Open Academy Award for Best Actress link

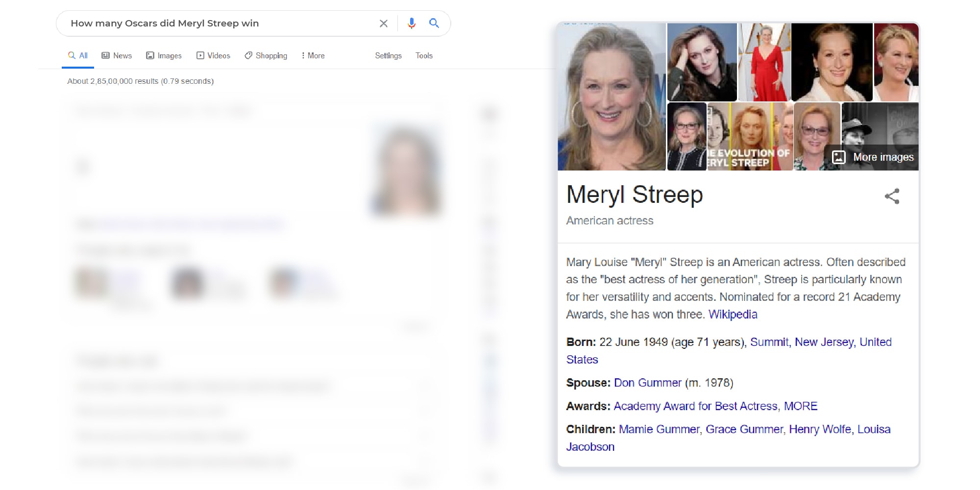coord(695,406)
